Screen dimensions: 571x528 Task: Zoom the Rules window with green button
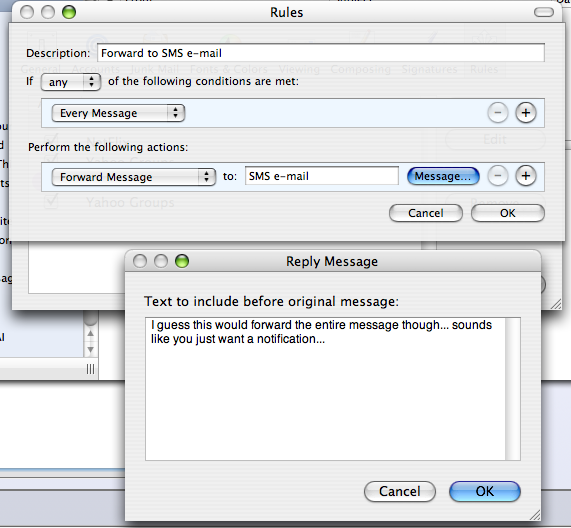coord(69,12)
